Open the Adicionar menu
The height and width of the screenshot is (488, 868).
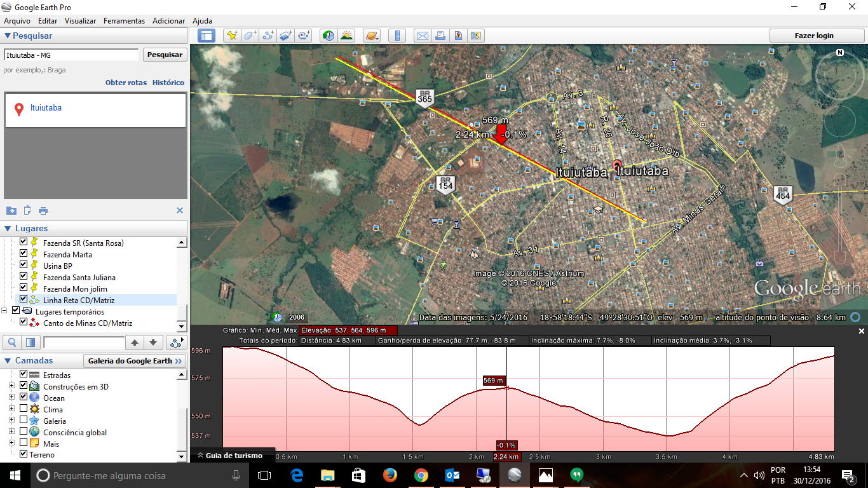(x=168, y=21)
